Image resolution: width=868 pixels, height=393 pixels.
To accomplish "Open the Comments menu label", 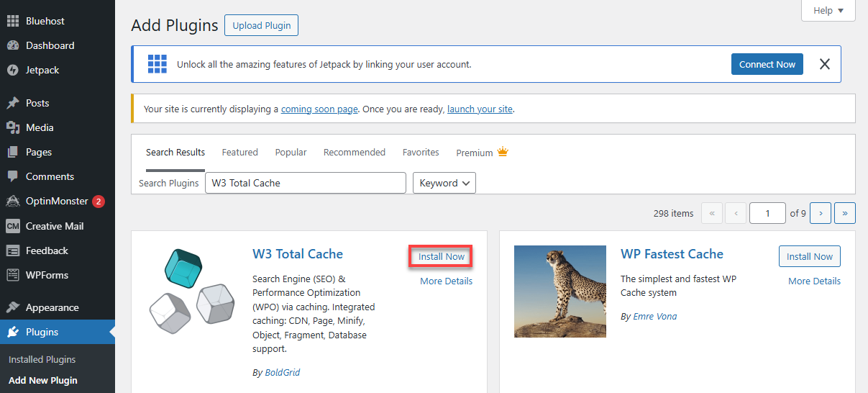I will point(50,176).
